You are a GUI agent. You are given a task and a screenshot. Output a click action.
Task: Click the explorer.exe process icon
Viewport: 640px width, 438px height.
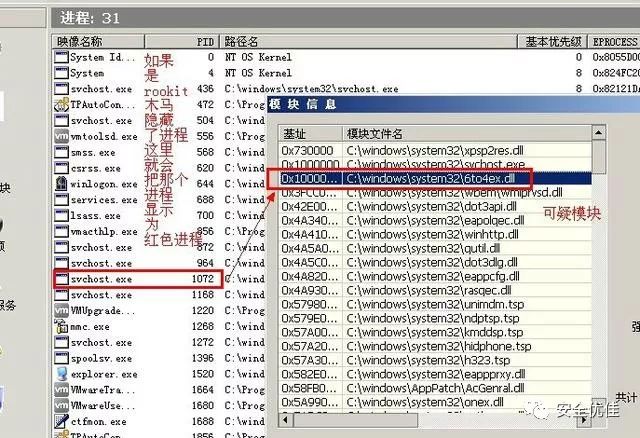click(61, 374)
